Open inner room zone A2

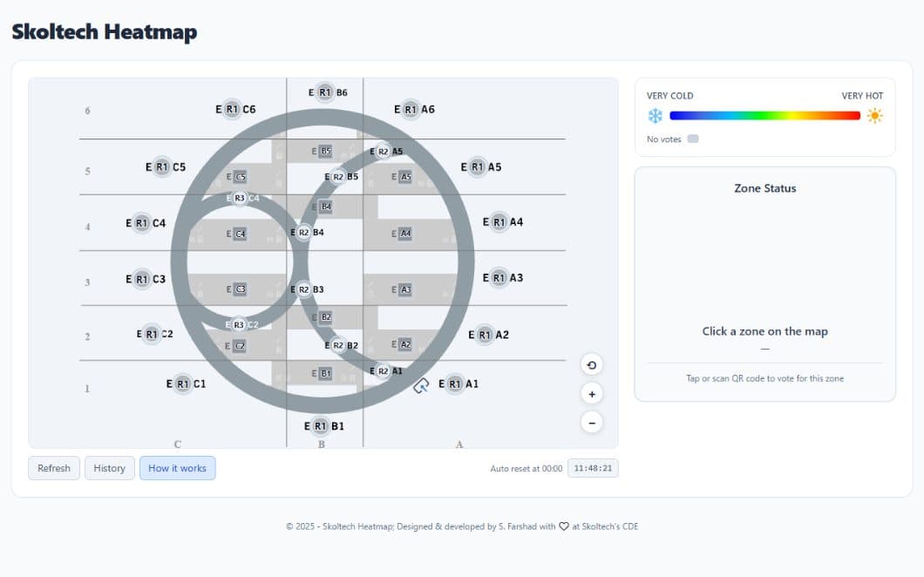[405, 344]
